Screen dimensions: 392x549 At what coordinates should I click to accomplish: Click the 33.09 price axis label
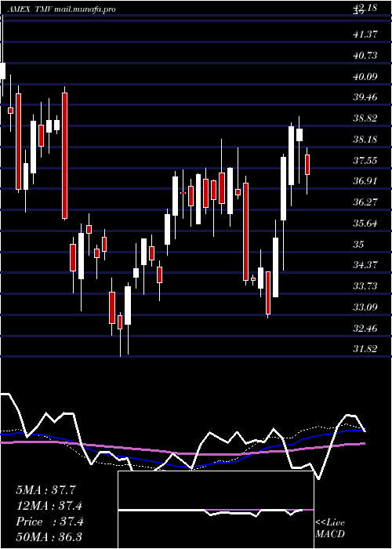[365, 307]
